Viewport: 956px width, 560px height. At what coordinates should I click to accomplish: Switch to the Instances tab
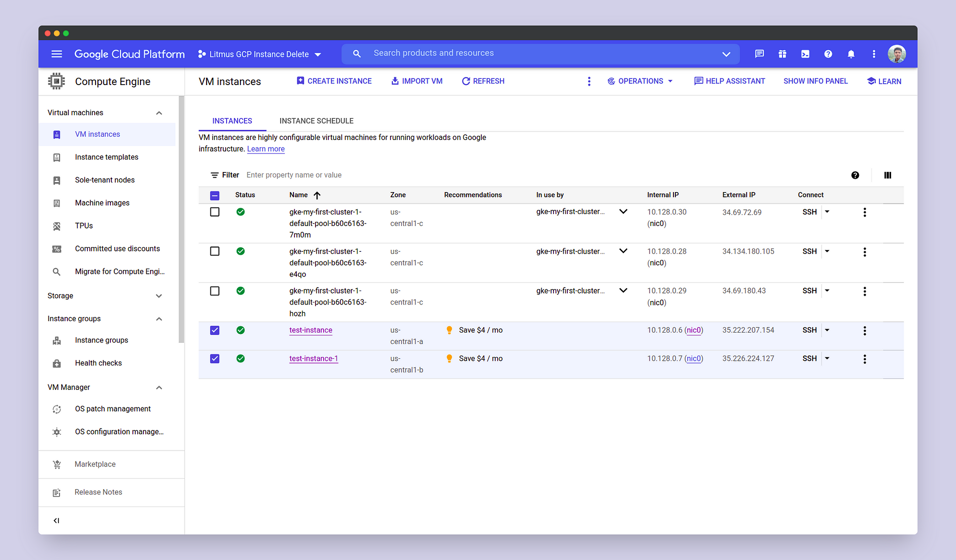pos(232,121)
